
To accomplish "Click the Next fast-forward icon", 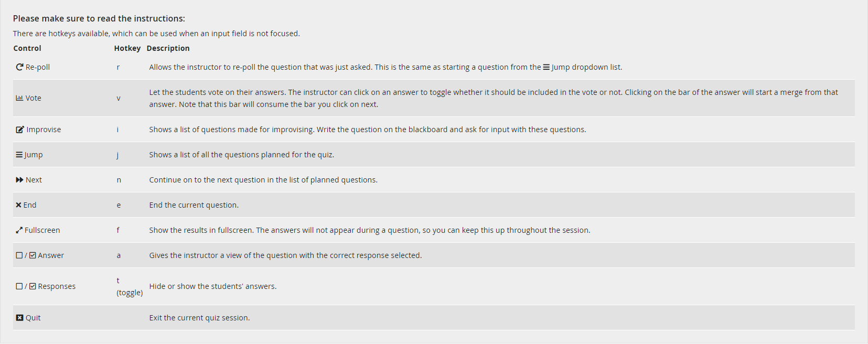I will (19, 180).
